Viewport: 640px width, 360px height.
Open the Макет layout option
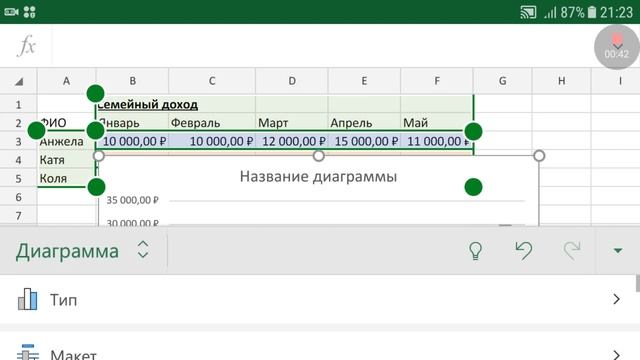pos(320,347)
